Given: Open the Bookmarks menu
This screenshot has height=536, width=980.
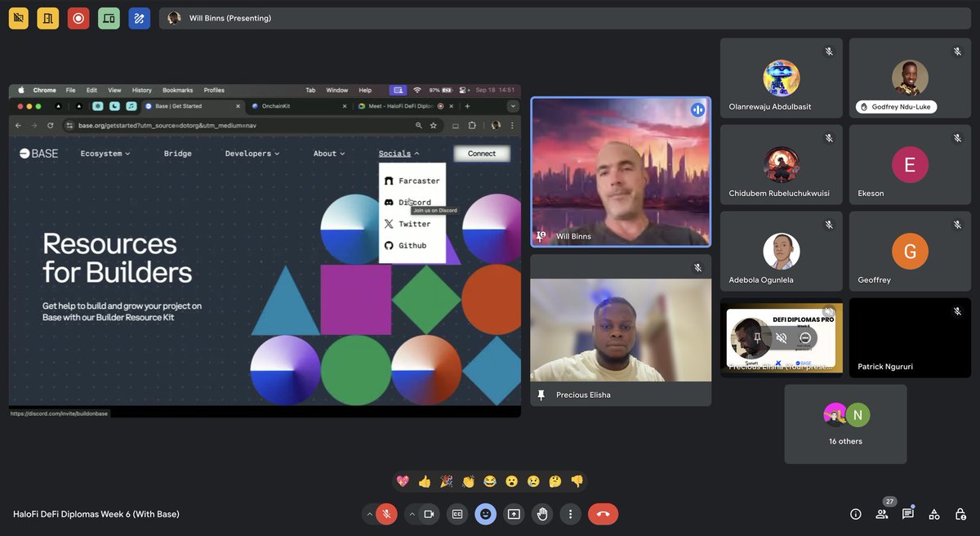Looking at the screenshot, I should (x=178, y=90).
